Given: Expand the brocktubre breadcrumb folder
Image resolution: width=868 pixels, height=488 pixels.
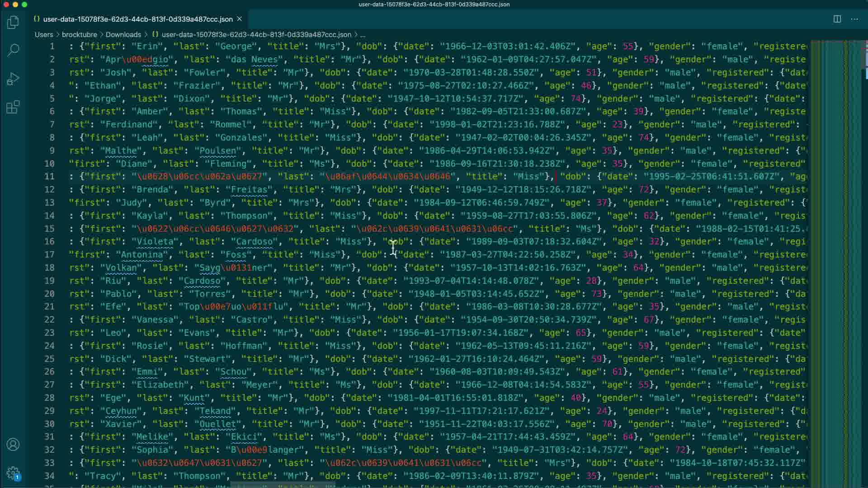Looking at the screenshot, I should click(79, 34).
